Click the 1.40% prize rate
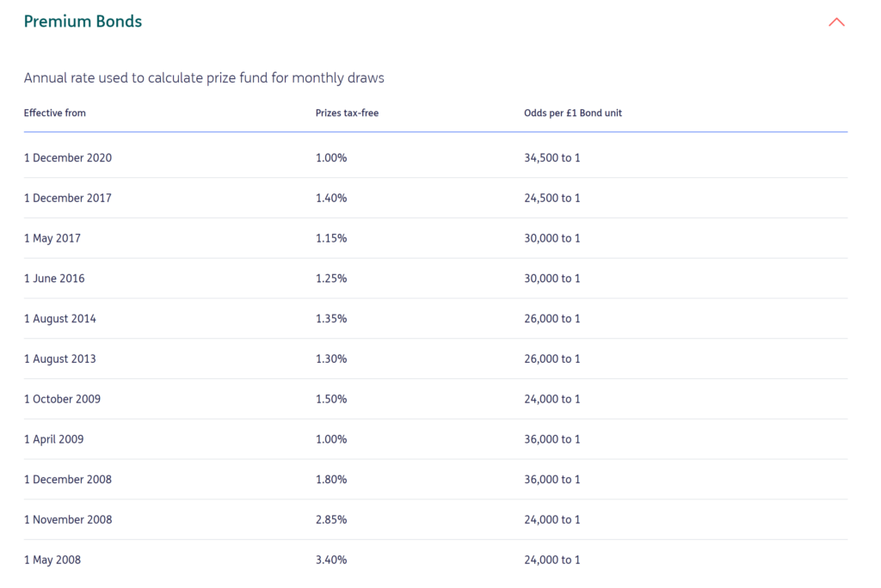The width and height of the screenshot is (881, 588). click(331, 199)
